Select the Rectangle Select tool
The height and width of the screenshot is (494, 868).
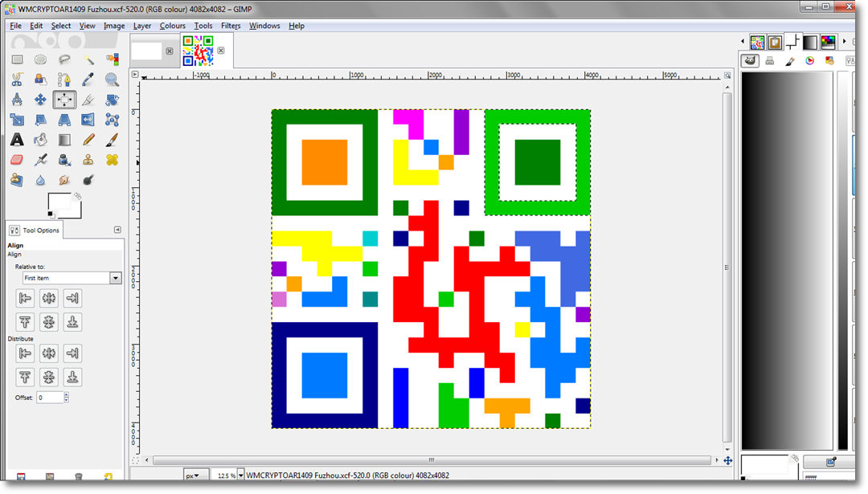(17, 59)
